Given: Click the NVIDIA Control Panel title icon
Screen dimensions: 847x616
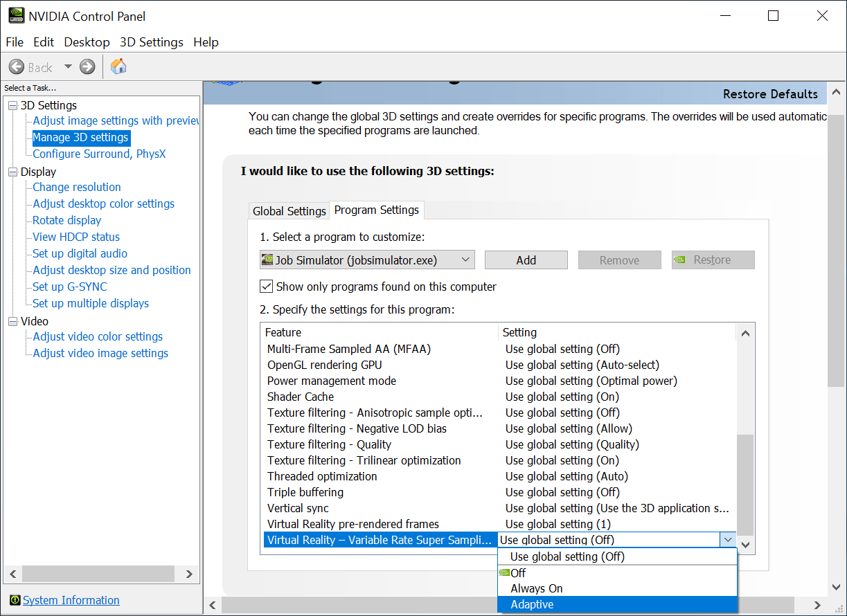Looking at the screenshot, I should (15, 15).
